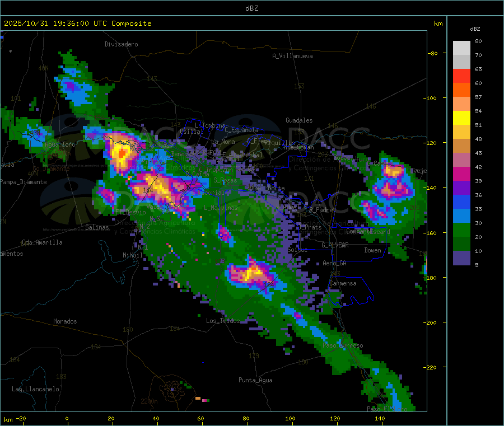
Task: Click the R_Padre location label
Action: (x=321, y=210)
